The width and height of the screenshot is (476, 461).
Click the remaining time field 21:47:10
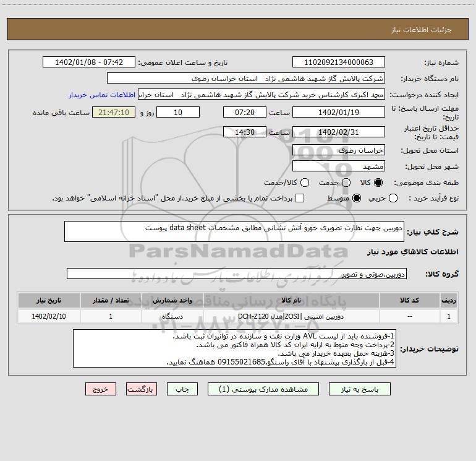114,113
